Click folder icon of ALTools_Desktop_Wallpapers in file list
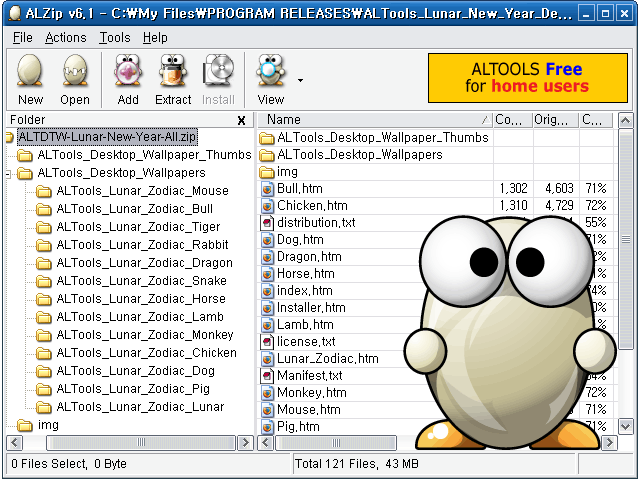 pos(267,155)
